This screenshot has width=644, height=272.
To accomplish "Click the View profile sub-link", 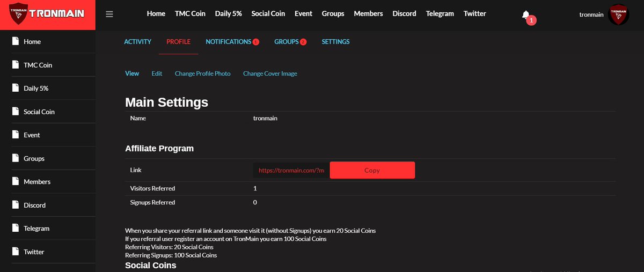I will 132,73.
